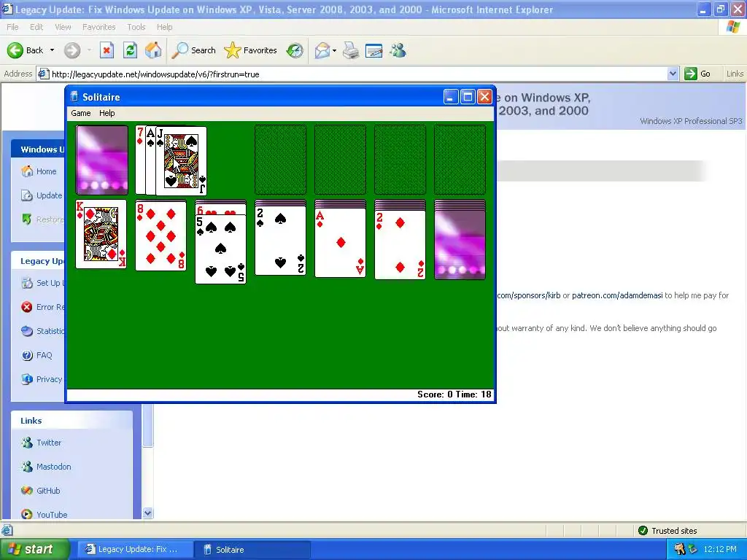Open the FAQ sidebar link
Viewport: 747px width, 560px height.
click(36, 355)
